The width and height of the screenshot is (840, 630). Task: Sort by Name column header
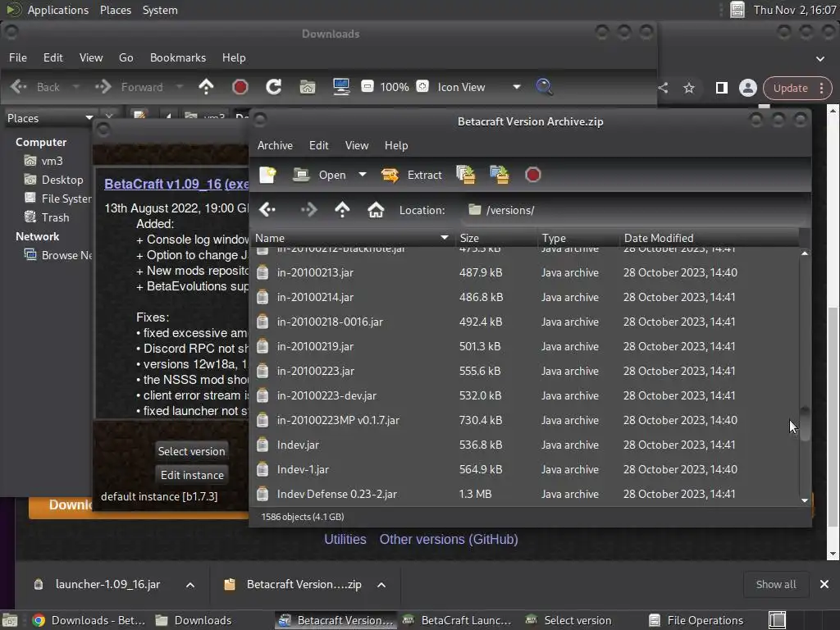353,238
